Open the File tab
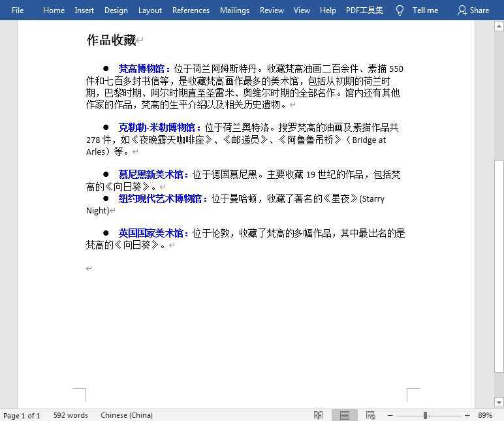The height and width of the screenshot is (421, 504). pos(18,10)
